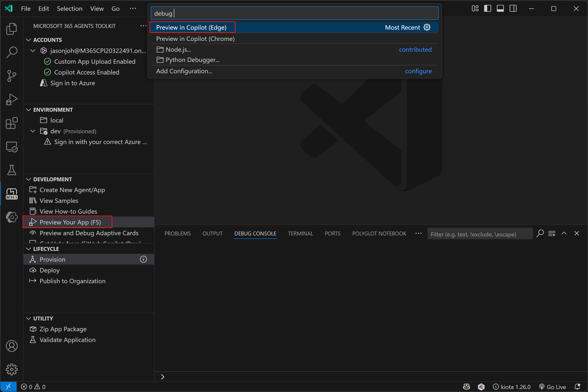The height and width of the screenshot is (392, 588).
Task: Toggle the secondary side bar
Action: point(513,8)
